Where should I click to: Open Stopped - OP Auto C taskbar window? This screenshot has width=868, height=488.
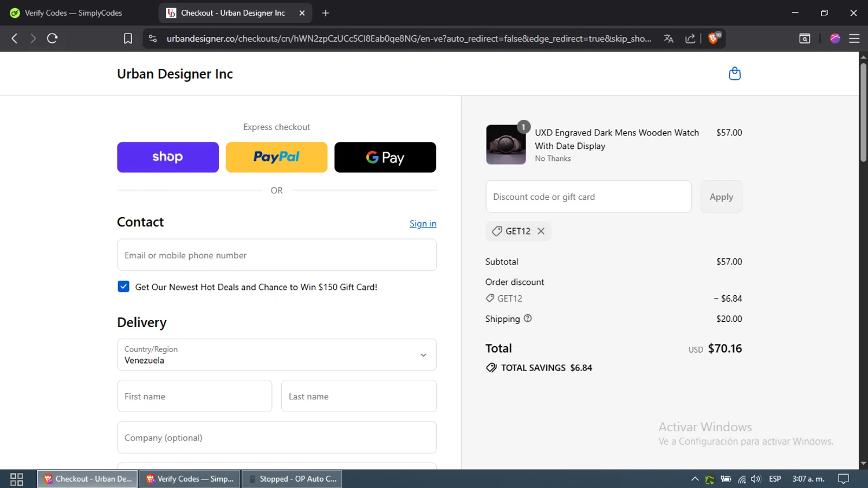[x=292, y=479]
